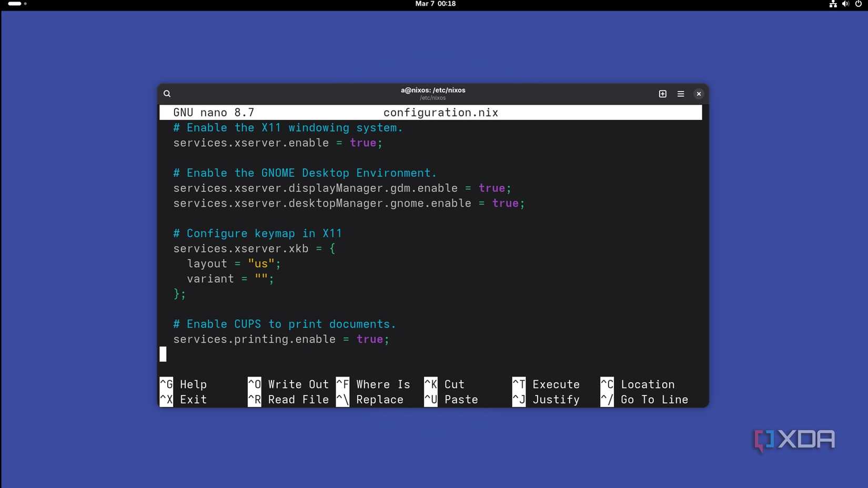Click the ^K Cut shortcut
The width and height of the screenshot is (868, 488).
tap(445, 384)
